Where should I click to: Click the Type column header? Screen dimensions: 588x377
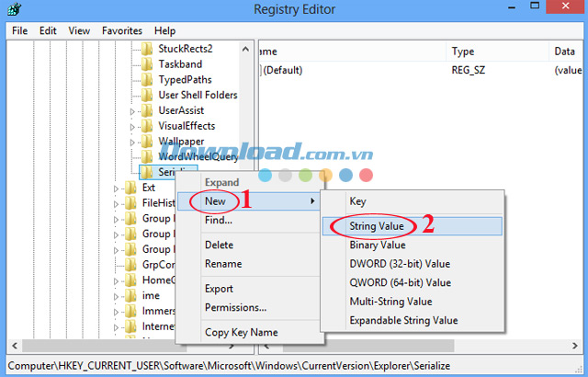tap(497, 51)
